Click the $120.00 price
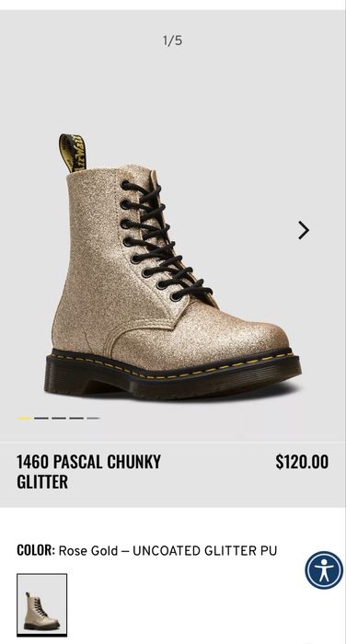Viewport: 346px width, 644px height. [302, 462]
